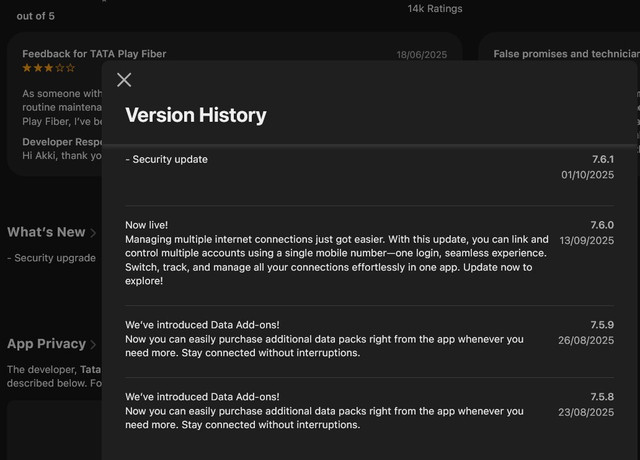
Task: Open the False promises and technician review
Action: (565, 54)
